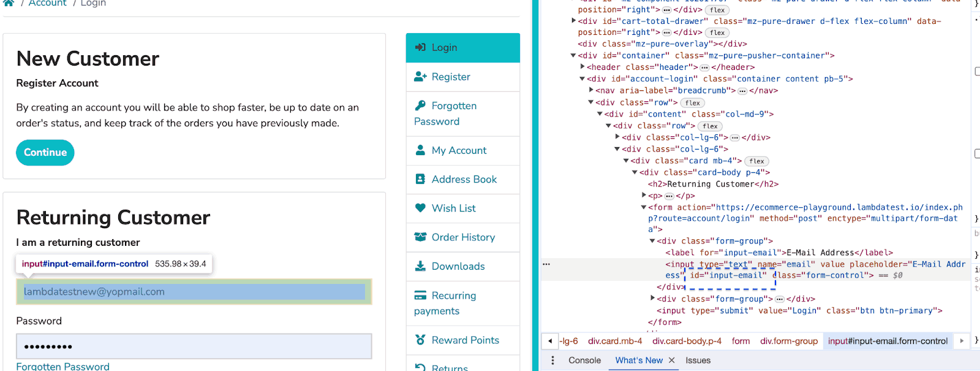Open the Issues drawer tab
This screenshot has height=371, width=980.
click(x=698, y=361)
